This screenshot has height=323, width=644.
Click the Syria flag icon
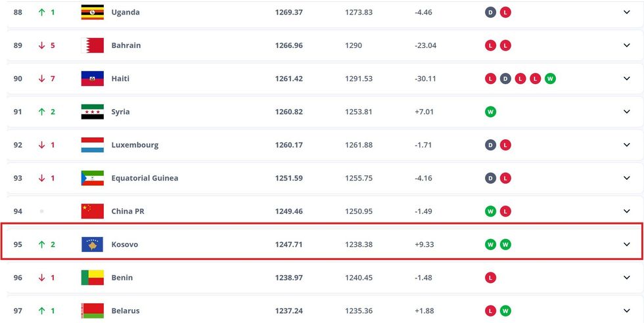[92, 112]
